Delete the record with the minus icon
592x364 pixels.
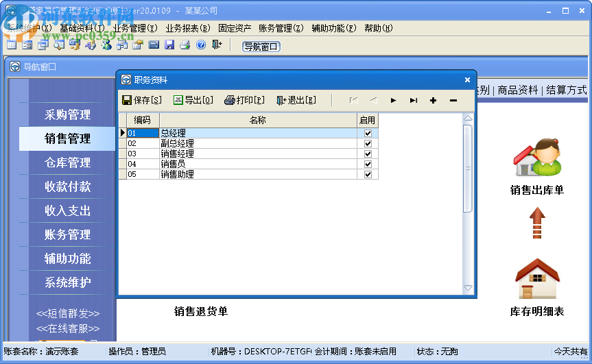[x=453, y=100]
